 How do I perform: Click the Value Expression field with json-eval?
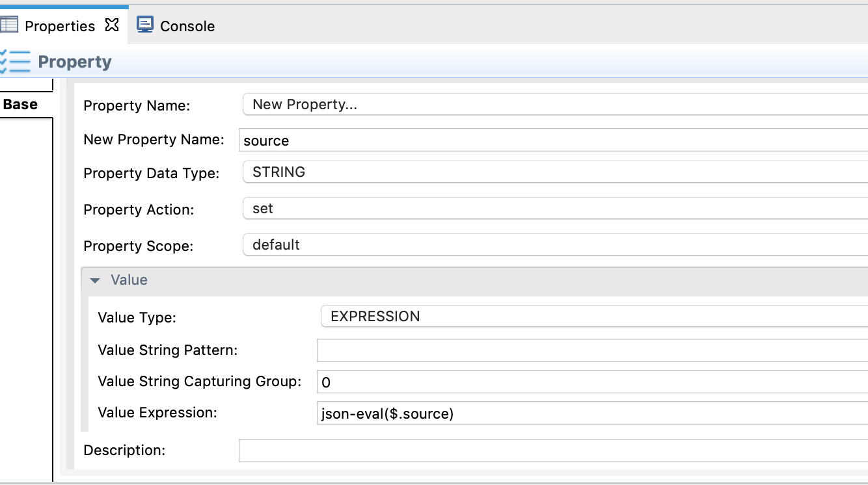pos(592,413)
